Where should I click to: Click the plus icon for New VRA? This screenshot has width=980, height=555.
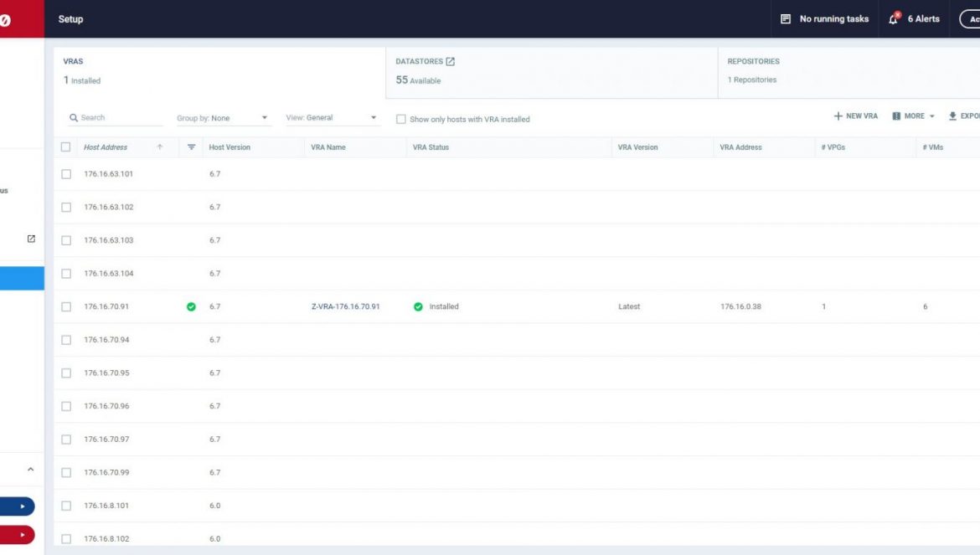pyautogui.click(x=838, y=116)
